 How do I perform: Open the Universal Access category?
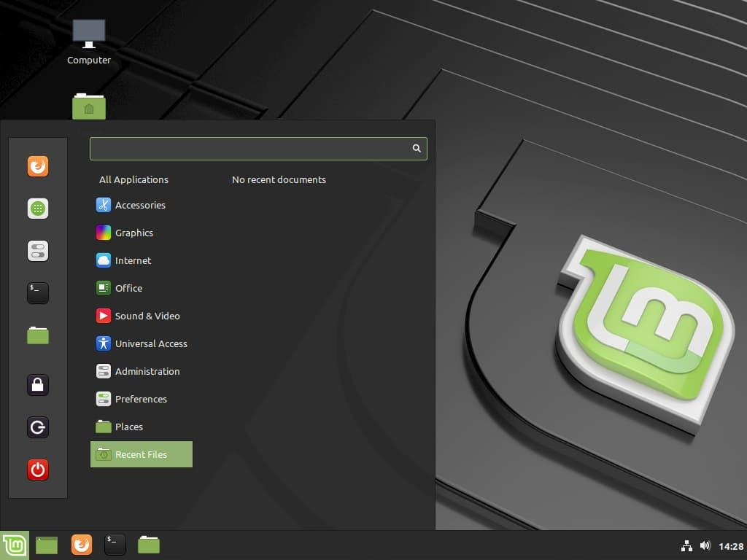coord(142,343)
